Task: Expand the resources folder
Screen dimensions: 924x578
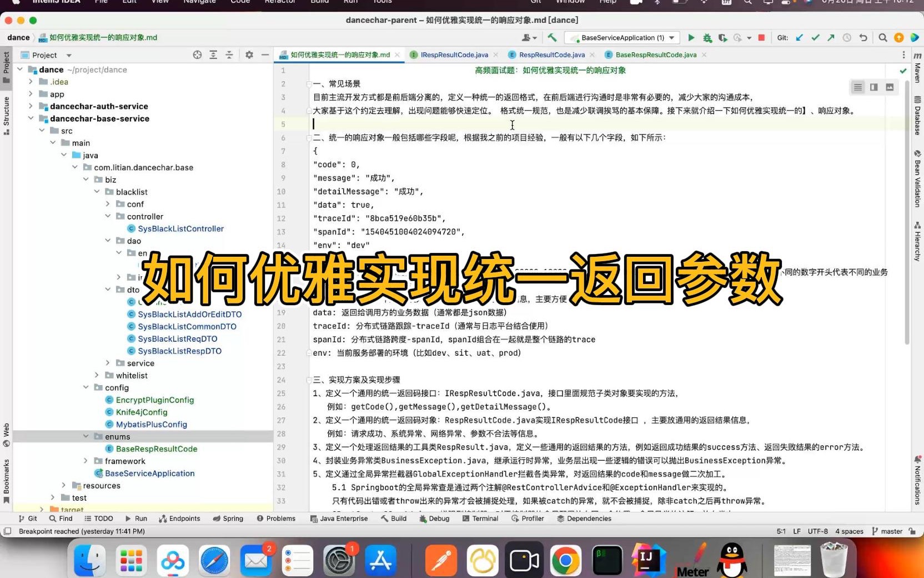Action: tap(63, 485)
